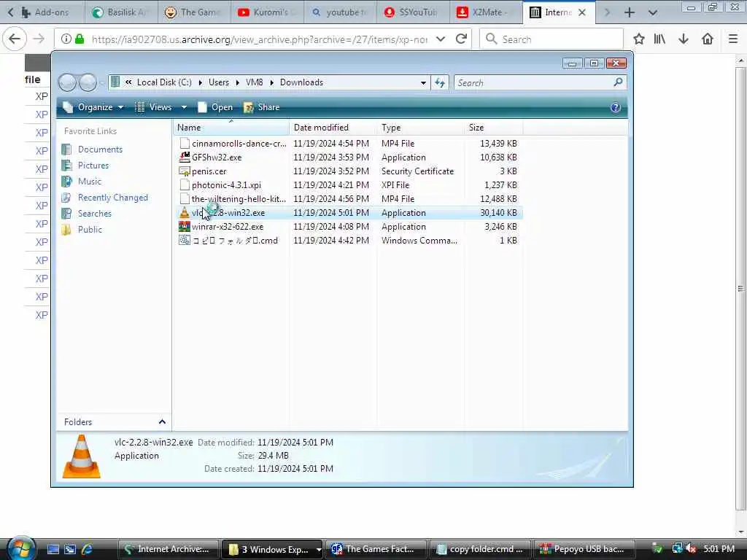Select the GFShw32.exe file icon
This screenshot has width=747, height=560.
(x=185, y=157)
